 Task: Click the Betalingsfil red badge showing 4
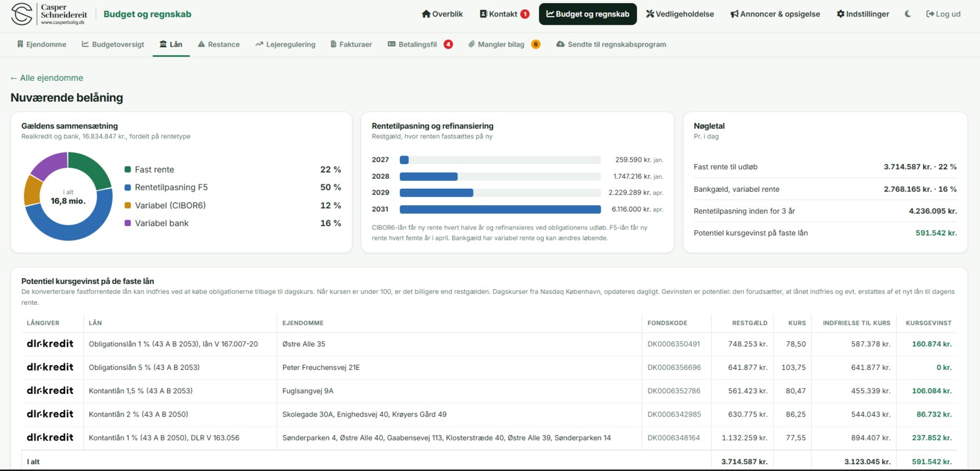[x=448, y=45]
